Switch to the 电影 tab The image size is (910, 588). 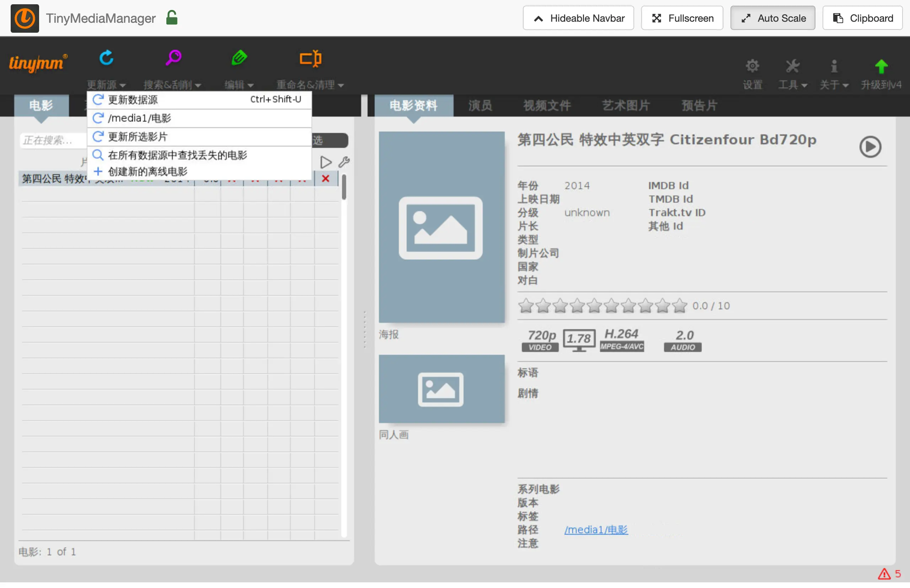[41, 105]
